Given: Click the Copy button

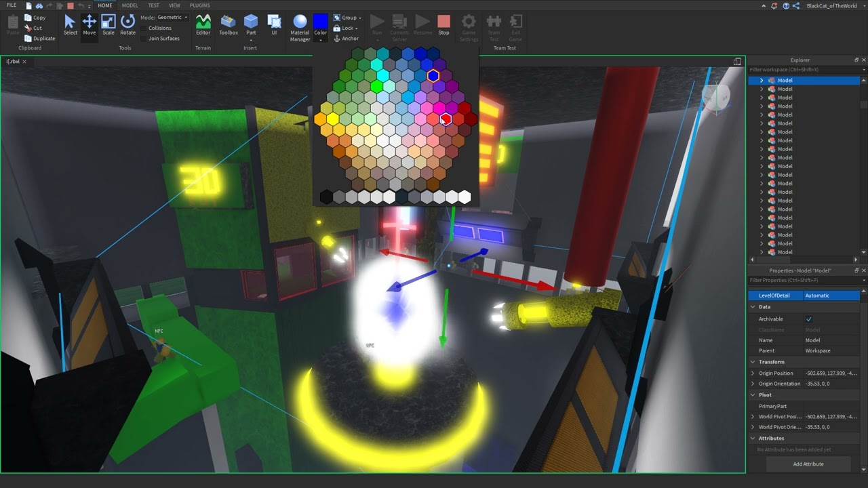Looking at the screenshot, I should pyautogui.click(x=35, y=18).
